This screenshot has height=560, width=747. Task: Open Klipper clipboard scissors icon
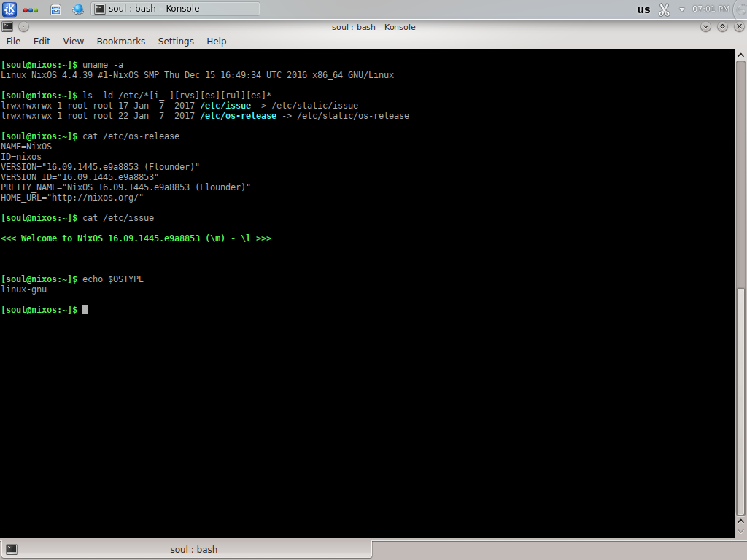click(664, 9)
